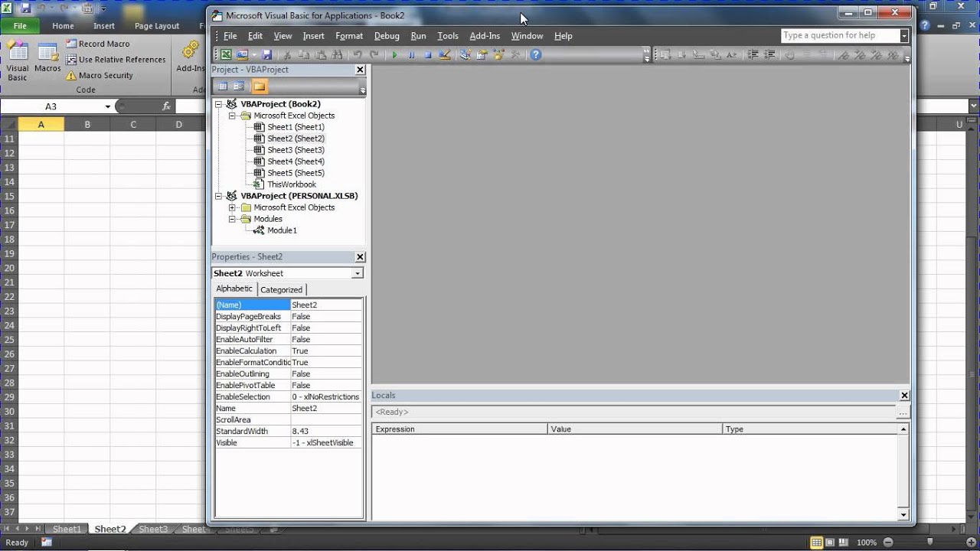980x551 pixels.
Task: Open Toolbox hammer-and-wrench icon
Action: [x=515, y=55]
